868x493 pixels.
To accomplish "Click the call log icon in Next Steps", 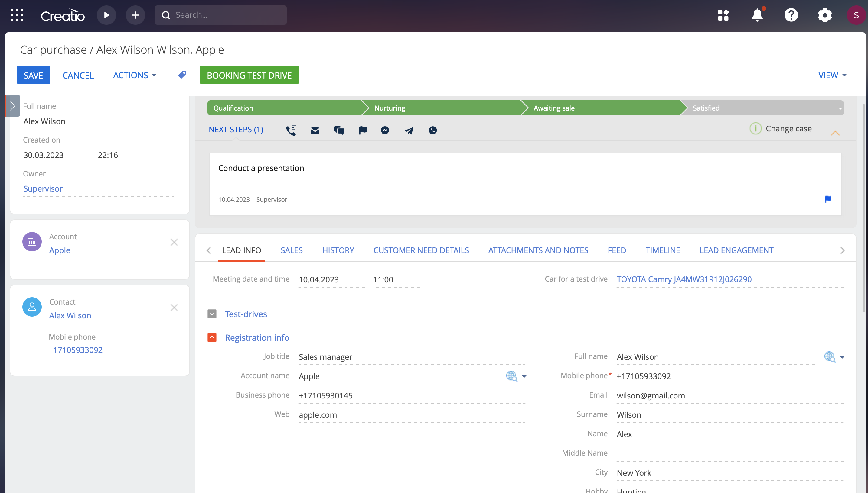I will point(291,130).
